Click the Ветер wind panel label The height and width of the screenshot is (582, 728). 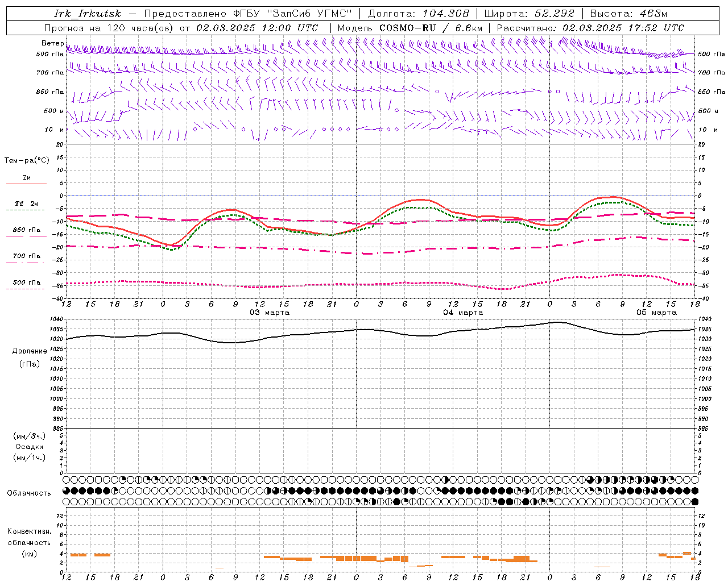pyautogui.click(x=52, y=43)
